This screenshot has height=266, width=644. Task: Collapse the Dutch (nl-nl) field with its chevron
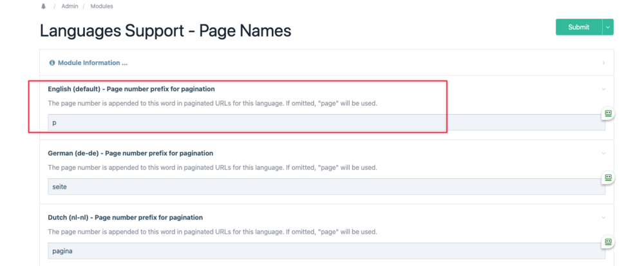[603, 218]
